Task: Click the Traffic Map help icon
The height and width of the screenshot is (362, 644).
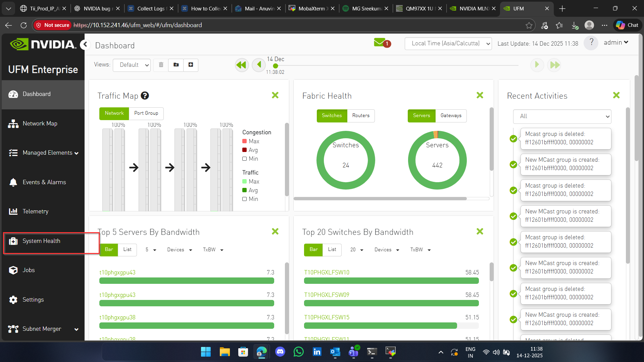Action: click(x=145, y=96)
